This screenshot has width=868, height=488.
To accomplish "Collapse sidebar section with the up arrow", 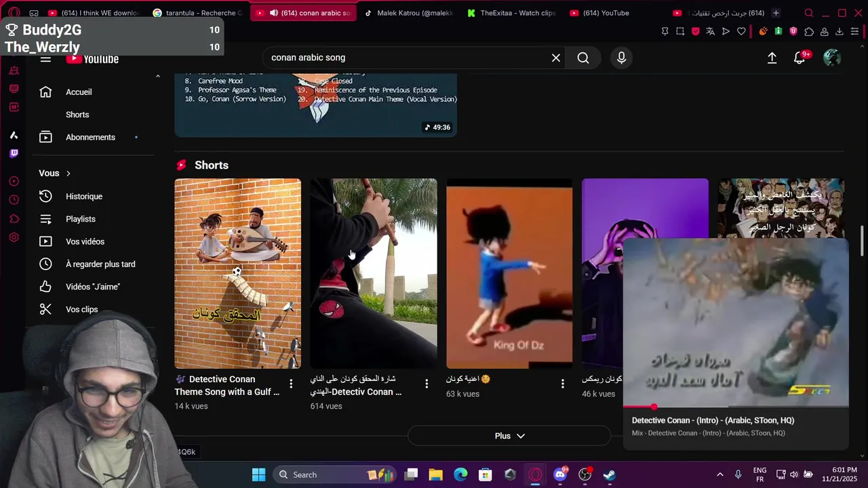I will click(x=158, y=77).
